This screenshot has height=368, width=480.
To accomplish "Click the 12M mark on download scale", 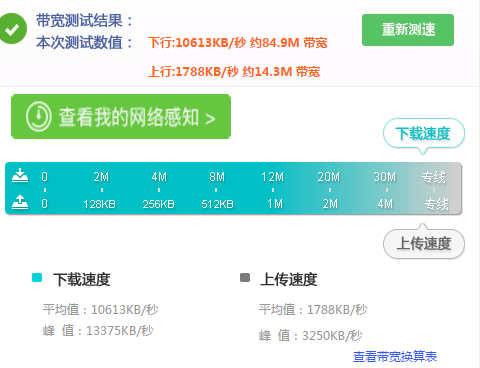I will (272, 177).
